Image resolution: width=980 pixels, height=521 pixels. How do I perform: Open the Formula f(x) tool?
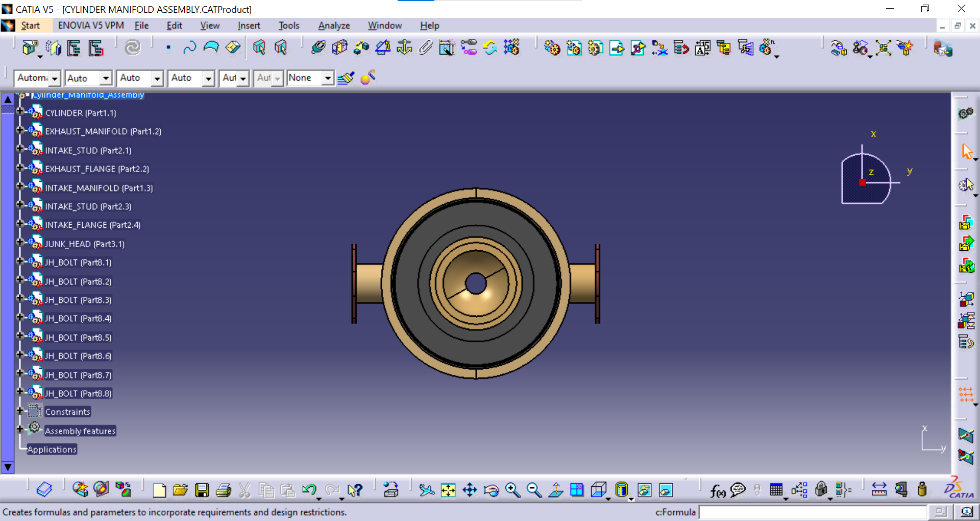coord(717,490)
